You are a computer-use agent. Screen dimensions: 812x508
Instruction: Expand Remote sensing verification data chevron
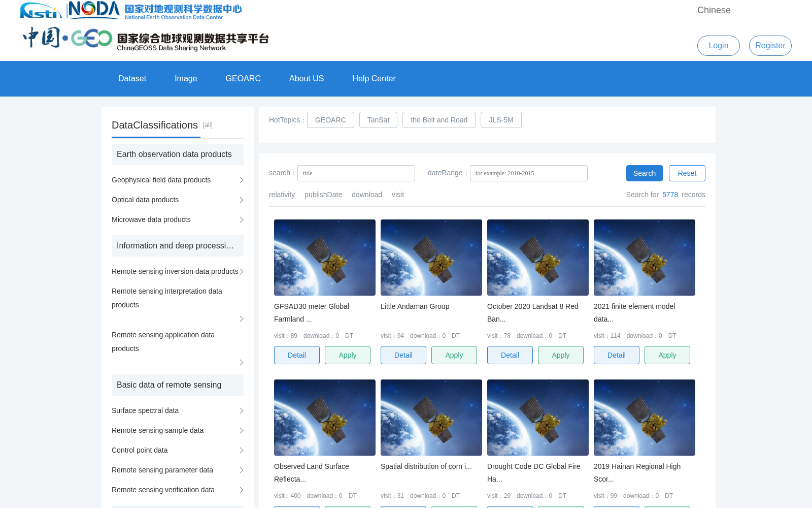242,490
